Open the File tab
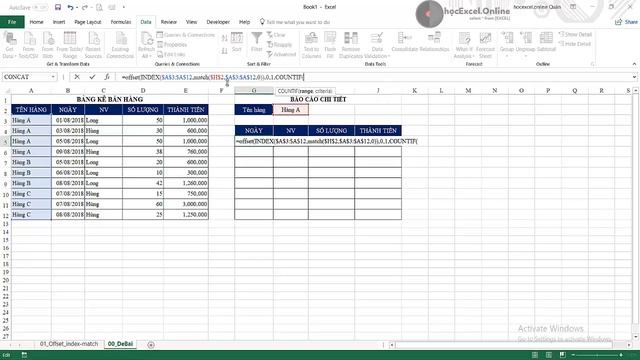This screenshot has height=360, width=640. [x=12, y=22]
